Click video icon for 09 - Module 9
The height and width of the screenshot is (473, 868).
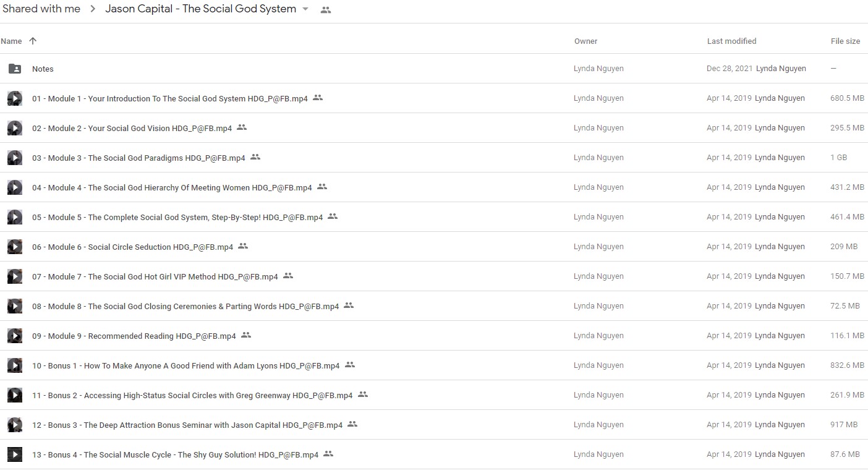[15, 336]
